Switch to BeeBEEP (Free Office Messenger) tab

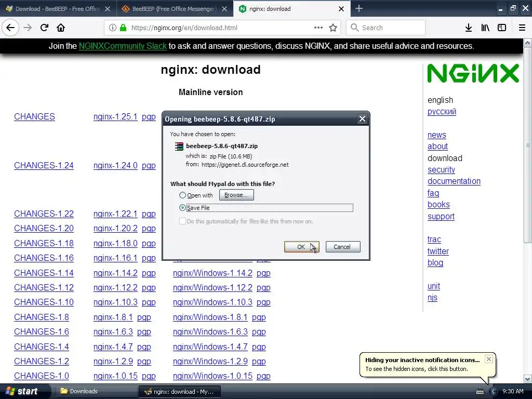[x=175, y=9]
